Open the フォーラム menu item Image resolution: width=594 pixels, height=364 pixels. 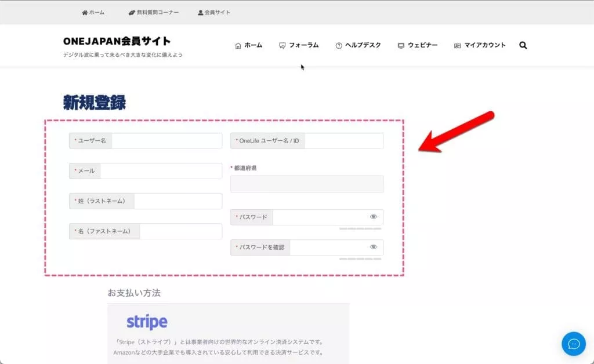click(303, 45)
